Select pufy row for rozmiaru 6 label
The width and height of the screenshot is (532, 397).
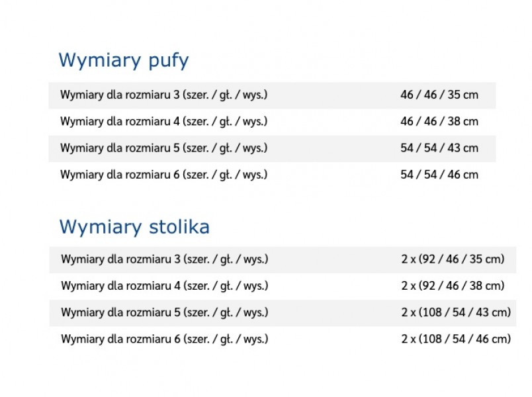(164, 175)
